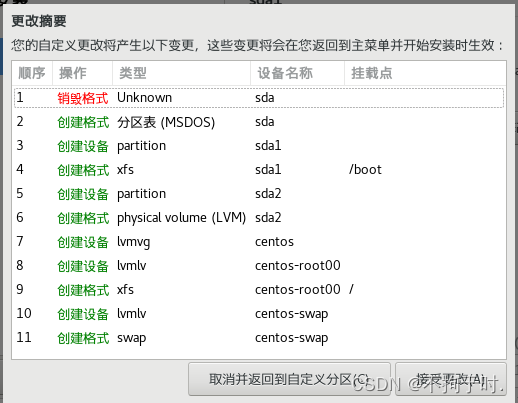Viewport: 518px width, 403px height.
Task: Click the /boot mount point cell
Action: [x=365, y=170]
